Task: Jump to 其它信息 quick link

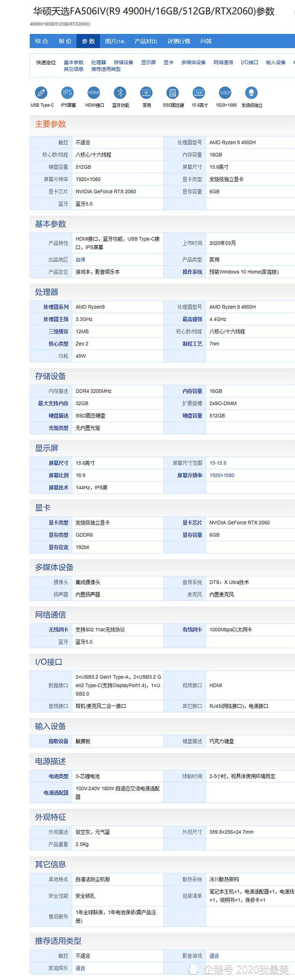Action: [74, 69]
